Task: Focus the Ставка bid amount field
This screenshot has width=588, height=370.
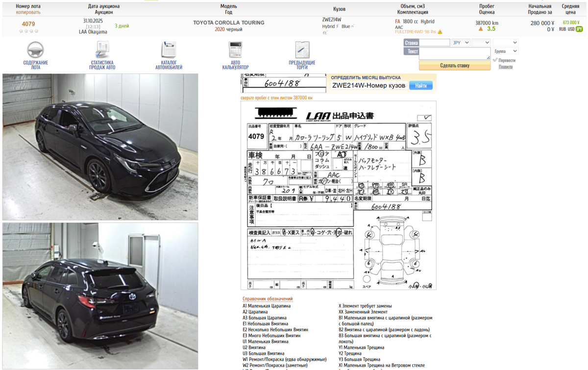Action: pos(435,43)
